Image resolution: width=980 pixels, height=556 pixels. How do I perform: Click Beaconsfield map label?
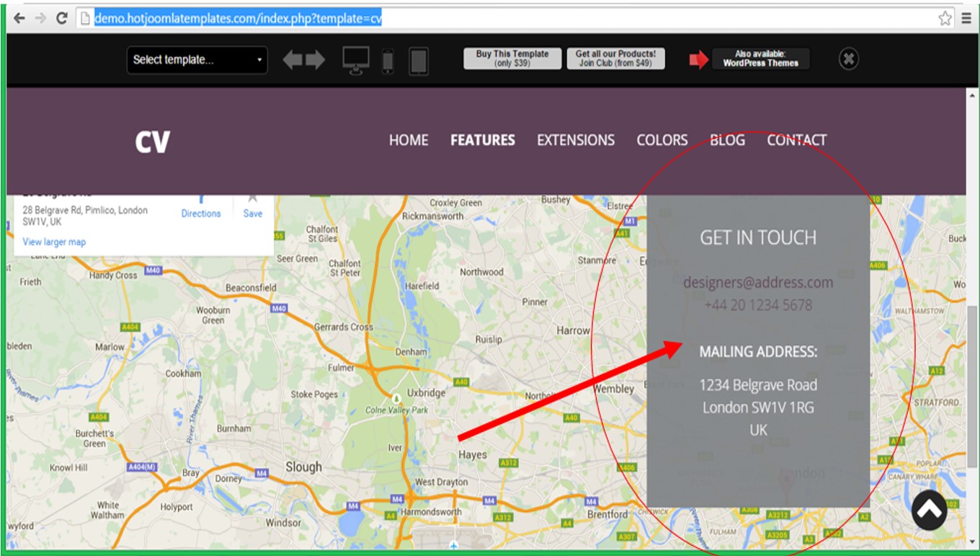click(x=251, y=287)
